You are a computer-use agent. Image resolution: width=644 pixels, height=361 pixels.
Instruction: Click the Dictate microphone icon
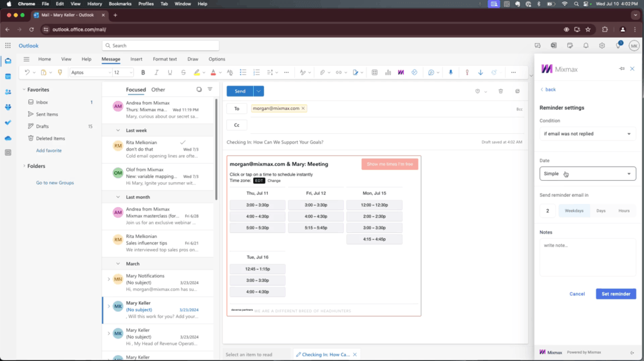click(450, 73)
